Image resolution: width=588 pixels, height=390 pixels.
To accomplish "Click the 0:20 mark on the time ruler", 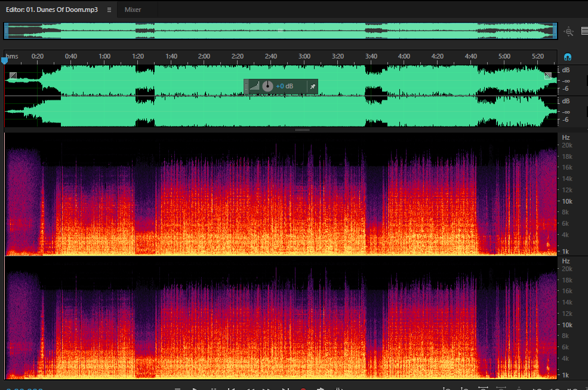I will pos(38,56).
